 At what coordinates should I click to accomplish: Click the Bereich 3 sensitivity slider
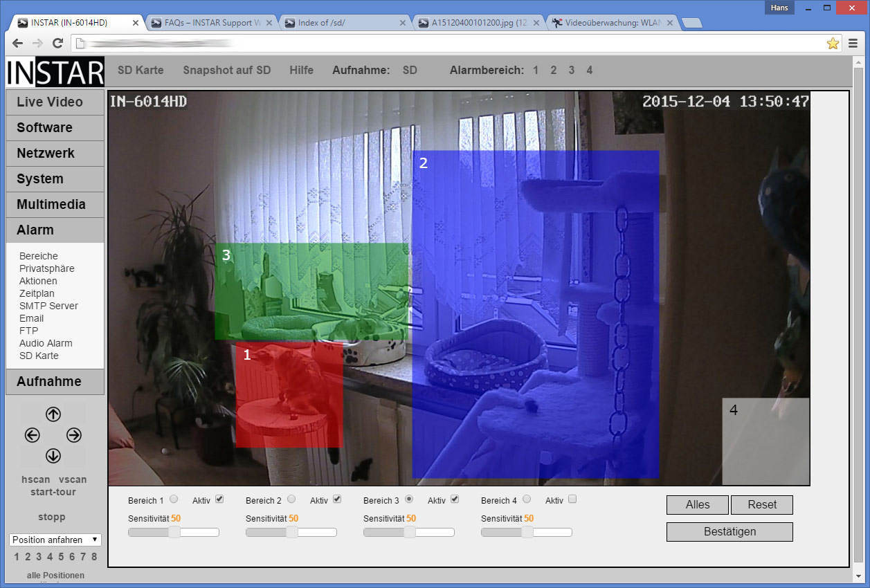click(x=409, y=532)
